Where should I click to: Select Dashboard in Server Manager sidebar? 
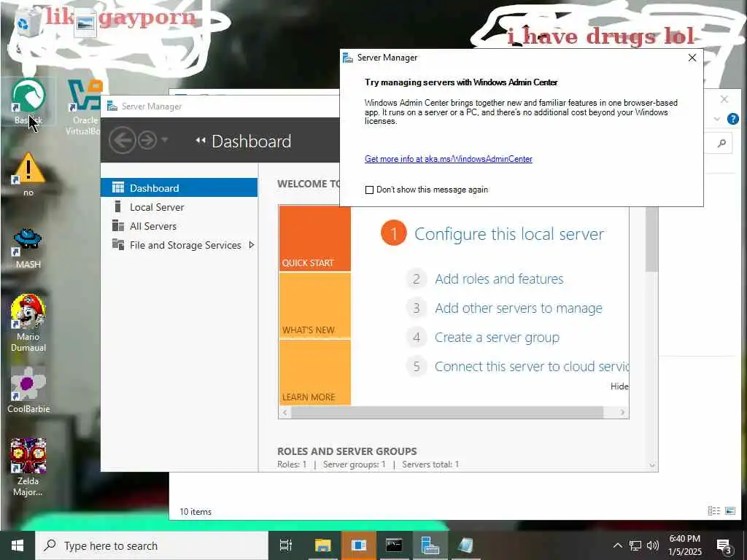pos(179,187)
